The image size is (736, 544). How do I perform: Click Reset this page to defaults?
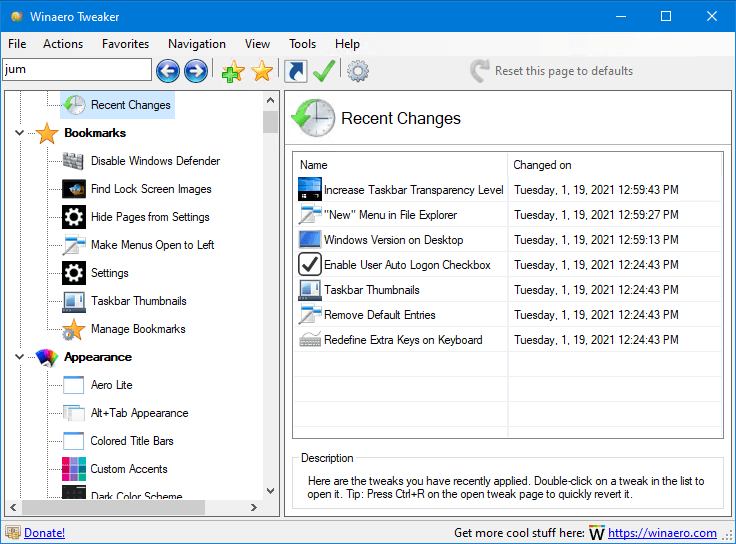563,71
